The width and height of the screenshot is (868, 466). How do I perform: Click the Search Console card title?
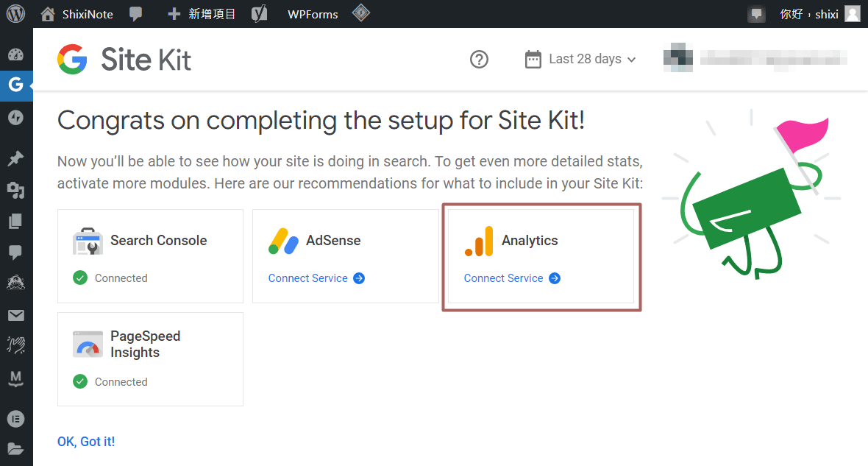pos(158,241)
